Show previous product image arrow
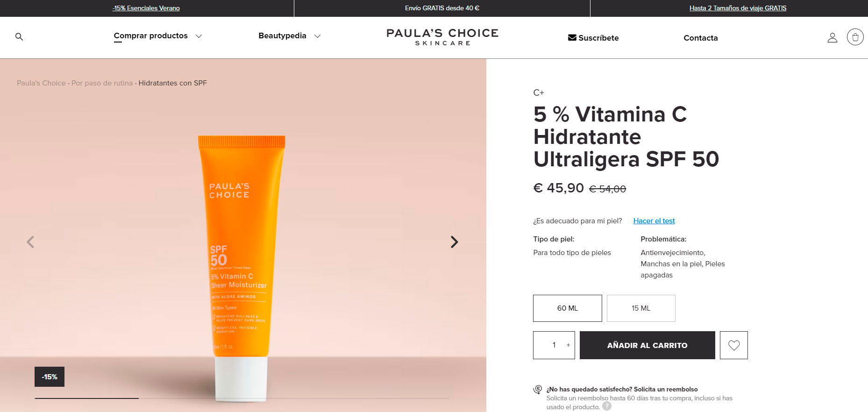This screenshot has width=868, height=412. point(30,242)
